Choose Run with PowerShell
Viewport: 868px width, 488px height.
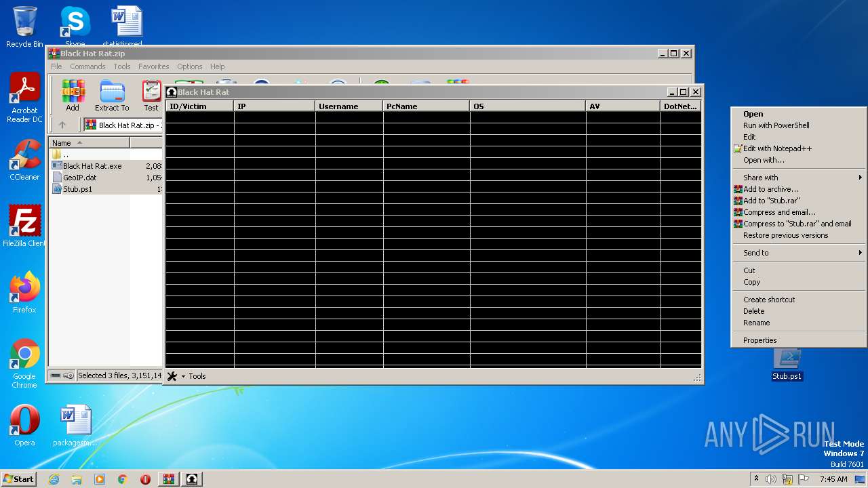click(x=798, y=125)
